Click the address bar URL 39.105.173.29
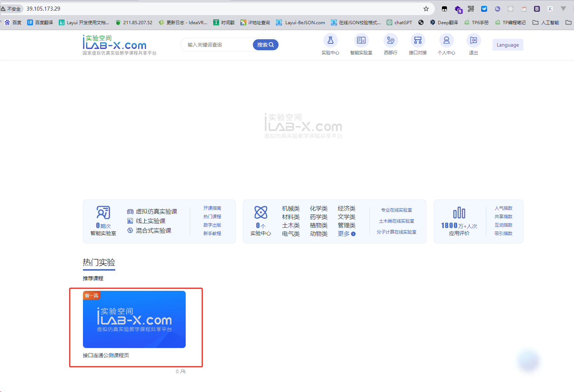Image resolution: width=574 pixels, height=392 pixels. click(43, 9)
